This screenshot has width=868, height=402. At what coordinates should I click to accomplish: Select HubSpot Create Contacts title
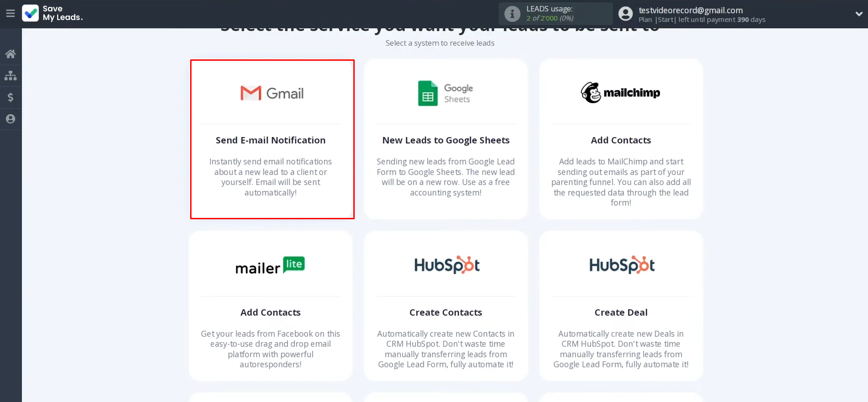pyautogui.click(x=446, y=312)
